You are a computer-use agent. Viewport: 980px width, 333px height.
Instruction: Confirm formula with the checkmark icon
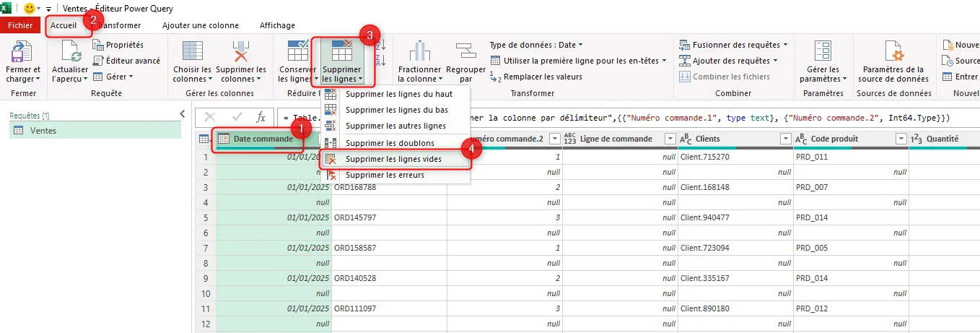[237, 117]
